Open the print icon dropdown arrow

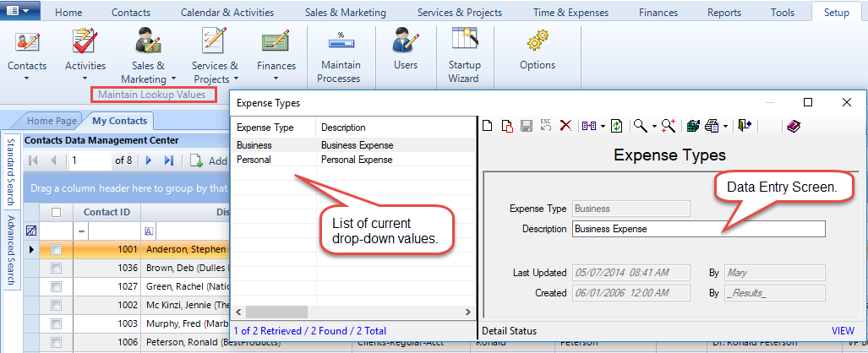(x=726, y=127)
